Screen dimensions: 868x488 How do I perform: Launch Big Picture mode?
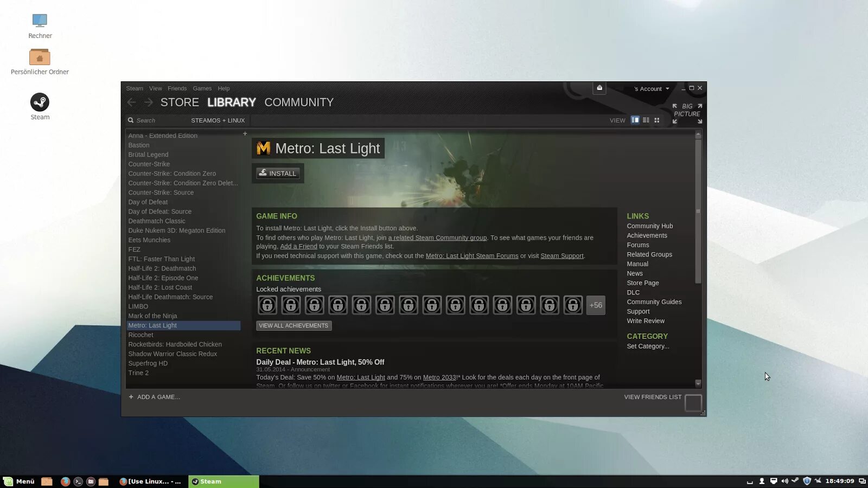tap(687, 113)
